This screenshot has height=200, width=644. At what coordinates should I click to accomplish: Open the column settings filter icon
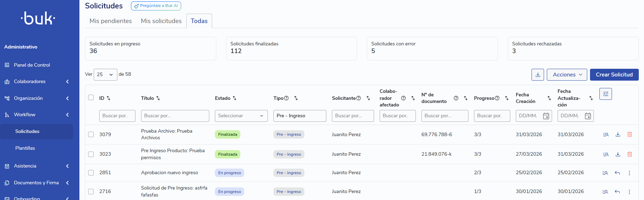(605, 94)
